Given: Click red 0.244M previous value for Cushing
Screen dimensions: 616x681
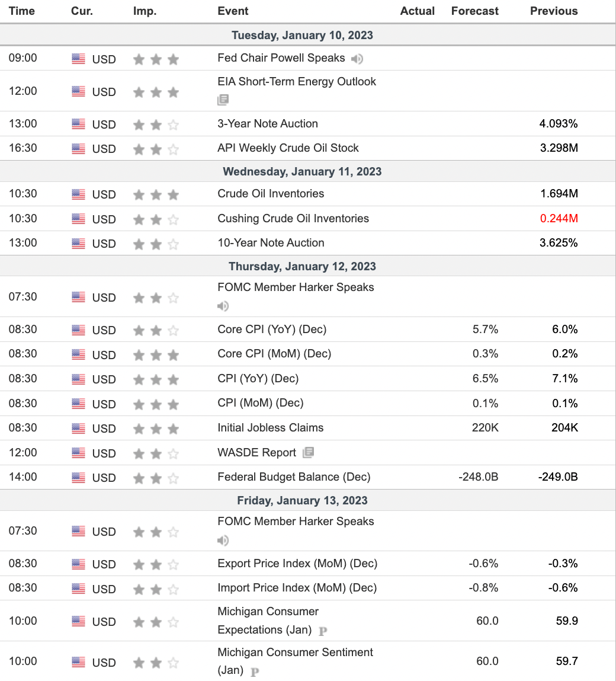Looking at the screenshot, I should click(559, 218).
